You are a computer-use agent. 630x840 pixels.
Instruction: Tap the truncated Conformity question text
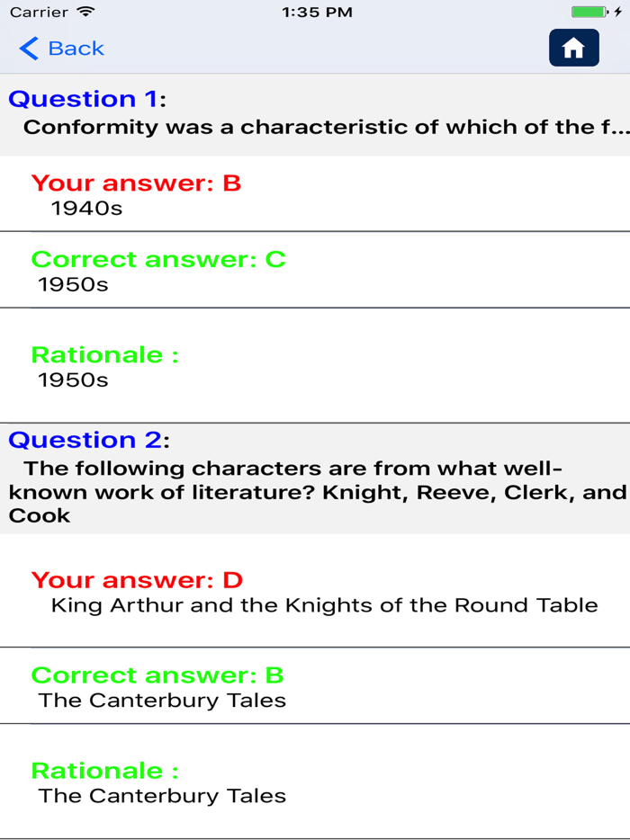[x=315, y=127]
